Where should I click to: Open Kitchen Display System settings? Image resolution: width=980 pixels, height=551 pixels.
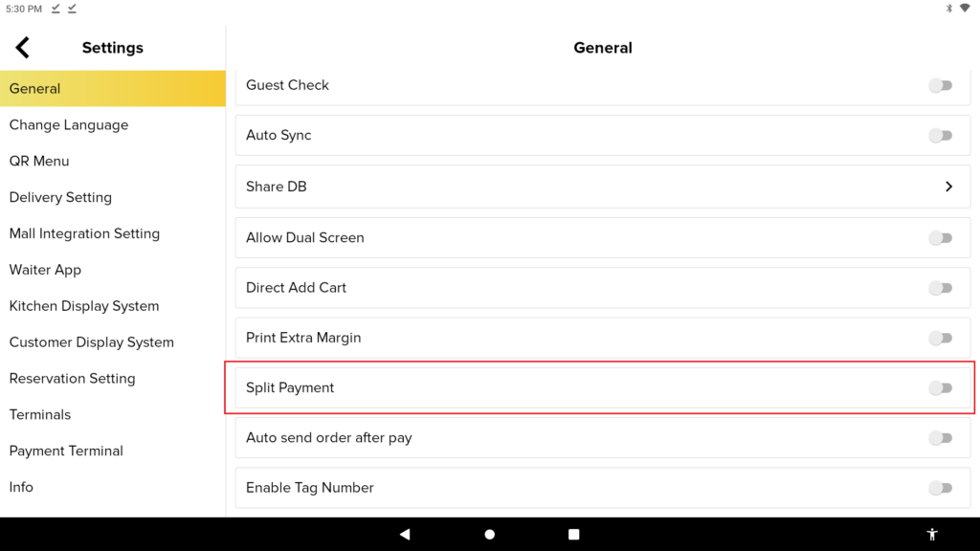[x=84, y=306]
